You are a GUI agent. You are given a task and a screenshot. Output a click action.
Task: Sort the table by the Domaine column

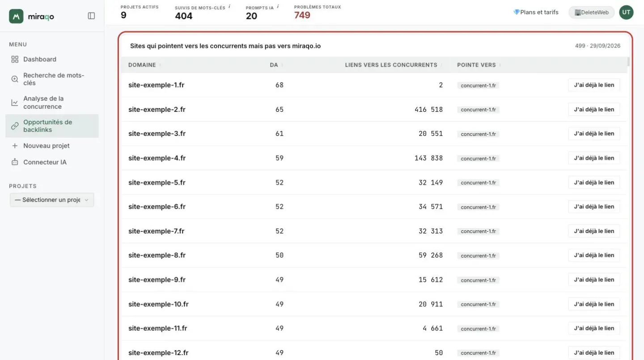pyautogui.click(x=144, y=65)
